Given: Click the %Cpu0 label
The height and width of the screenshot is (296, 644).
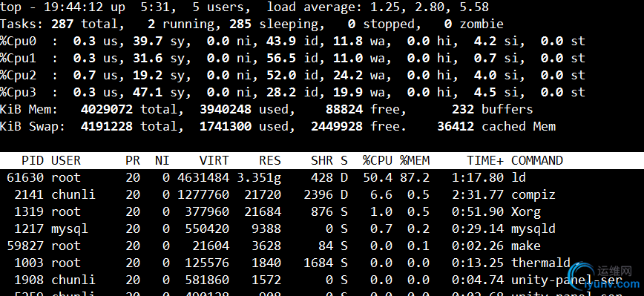Looking at the screenshot, I should click(x=18, y=41).
